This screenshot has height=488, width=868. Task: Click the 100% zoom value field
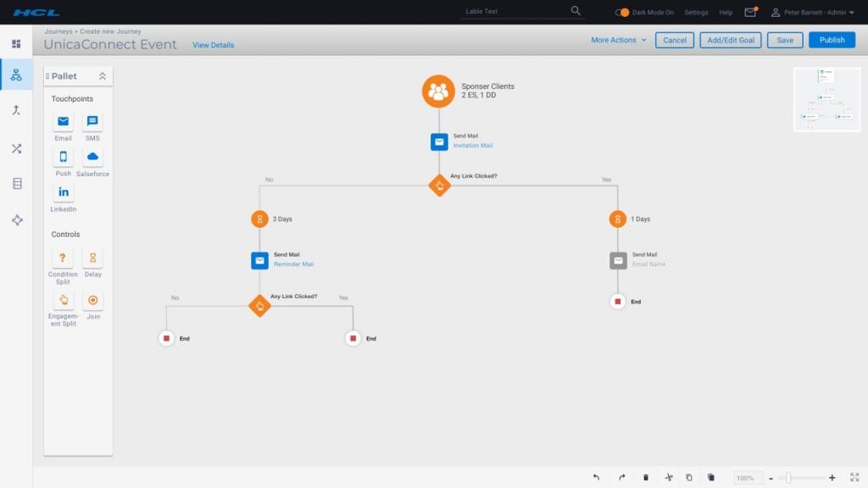click(746, 478)
